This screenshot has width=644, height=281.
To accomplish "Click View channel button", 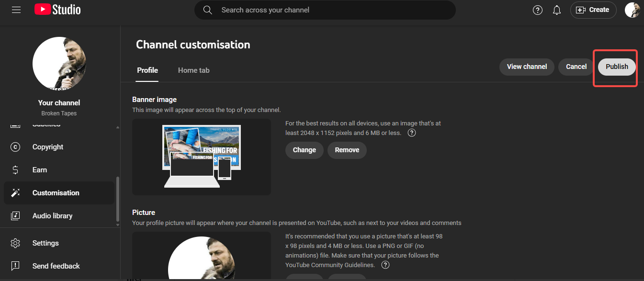I will (x=527, y=67).
